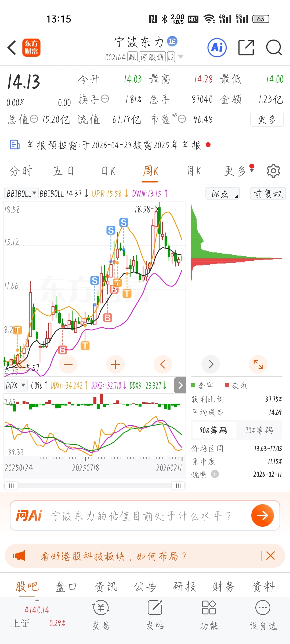Open 盘口 tab
290x644 pixels.
[66, 586]
